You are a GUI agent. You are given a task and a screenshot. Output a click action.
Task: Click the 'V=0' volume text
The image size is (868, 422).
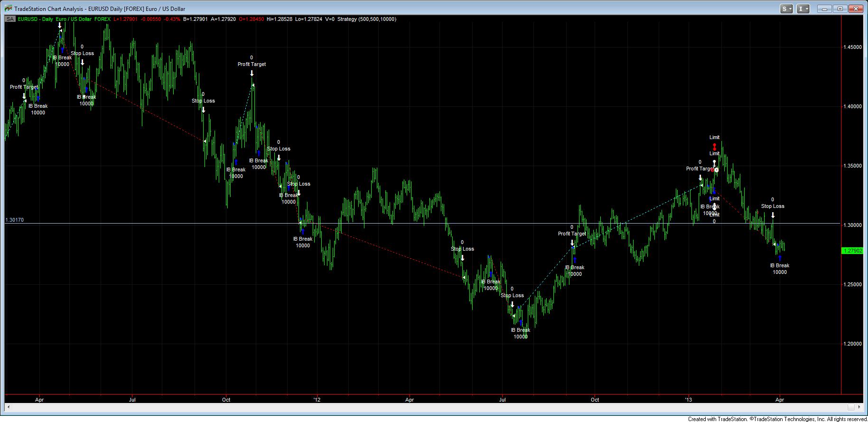(x=330, y=19)
